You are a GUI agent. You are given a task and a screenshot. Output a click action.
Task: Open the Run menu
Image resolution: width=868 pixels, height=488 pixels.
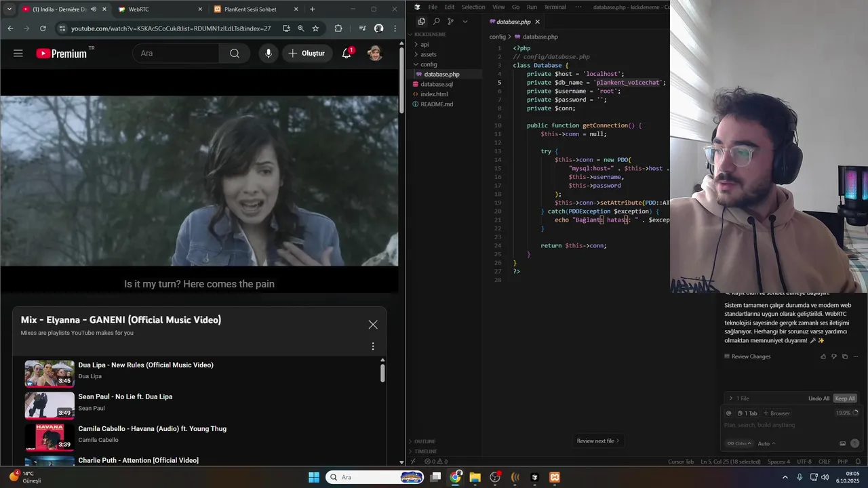(x=532, y=7)
